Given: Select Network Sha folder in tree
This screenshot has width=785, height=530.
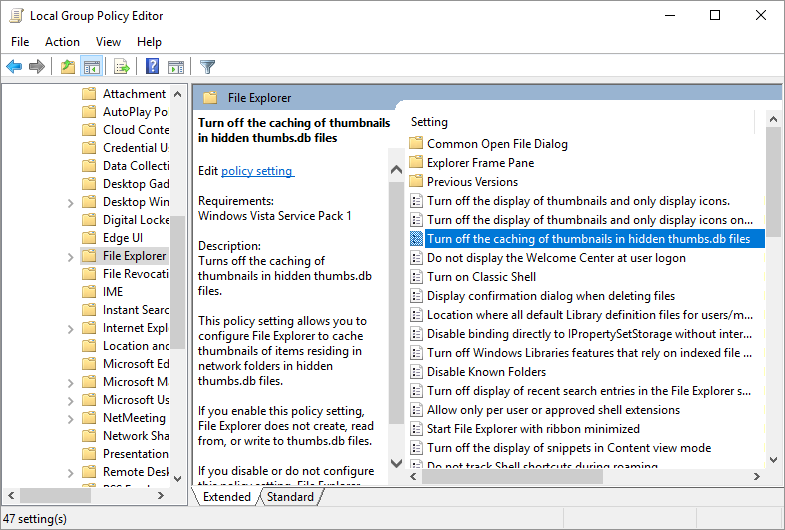Looking at the screenshot, I should click(136, 436).
